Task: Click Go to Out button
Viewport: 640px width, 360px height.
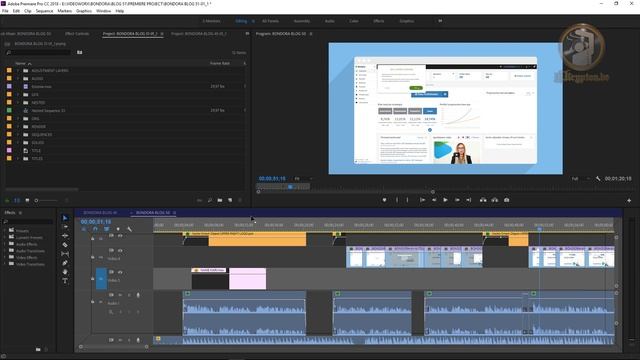Action: pyautogui.click(x=469, y=200)
